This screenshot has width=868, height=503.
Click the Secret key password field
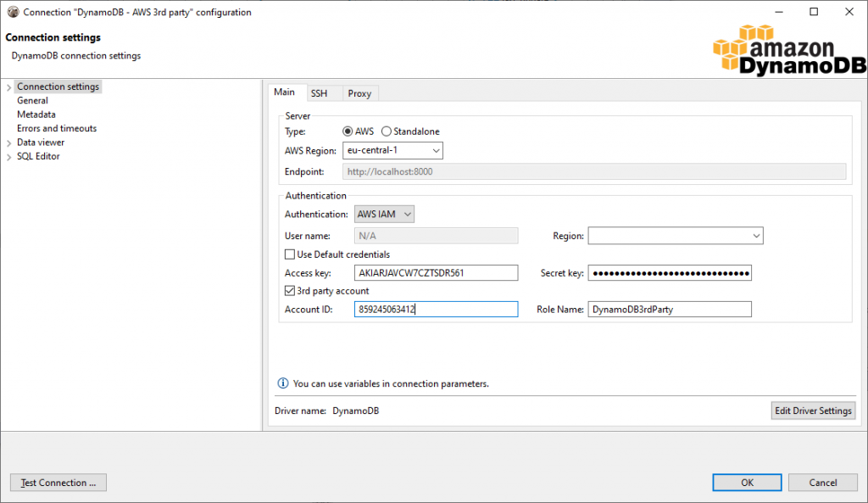coord(670,272)
